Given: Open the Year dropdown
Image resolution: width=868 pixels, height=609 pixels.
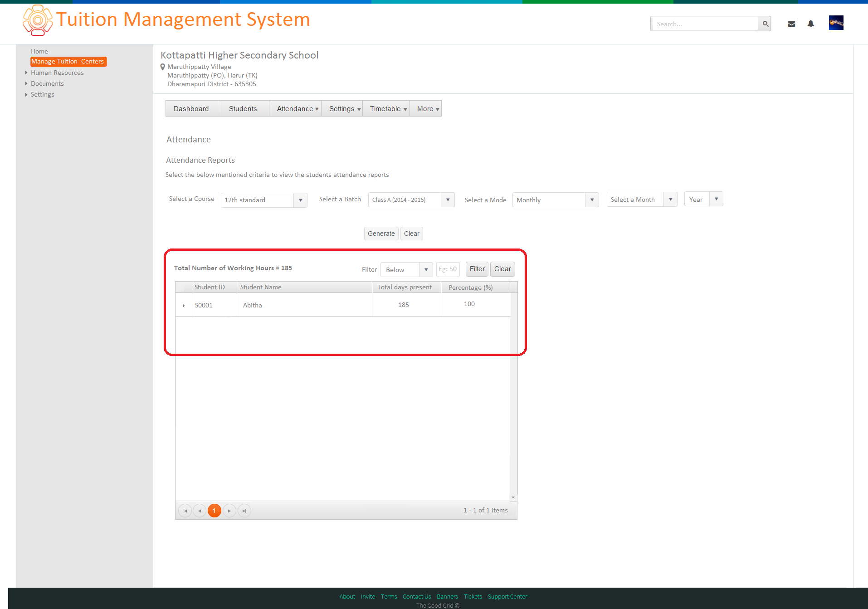Looking at the screenshot, I should click(704, 199).
